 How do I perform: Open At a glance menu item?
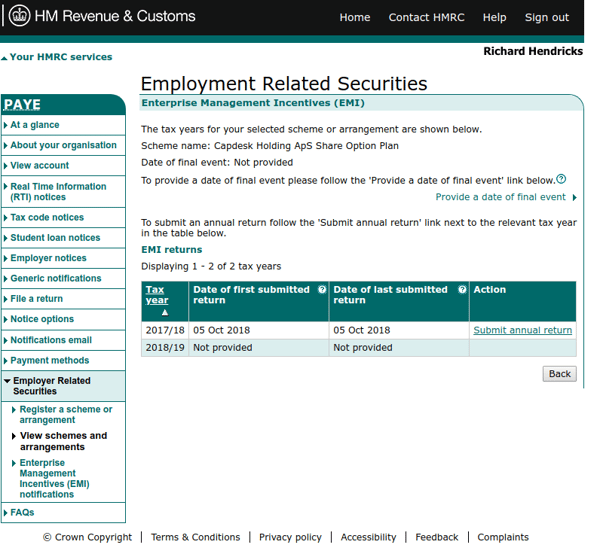(x=35, y=125)
